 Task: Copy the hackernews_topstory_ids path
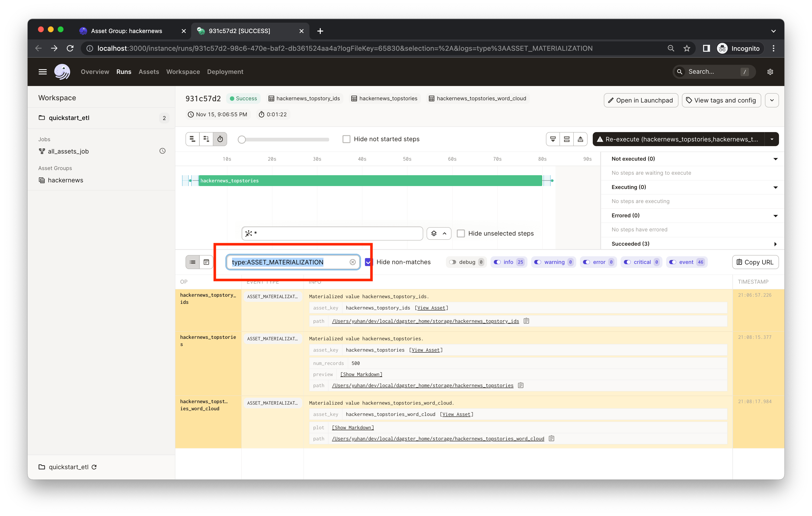(x=526, y=321)
